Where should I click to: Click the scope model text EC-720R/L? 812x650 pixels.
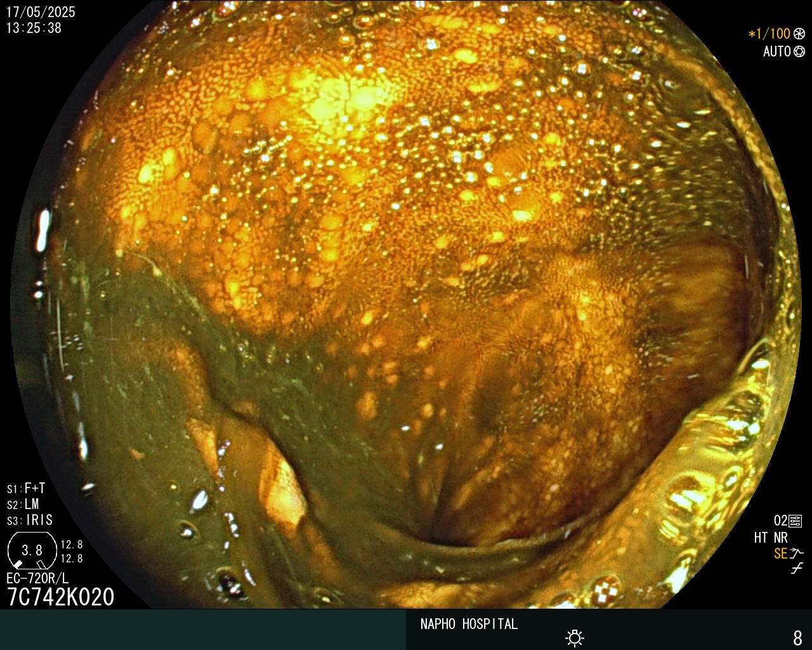[x=37, y=579]
